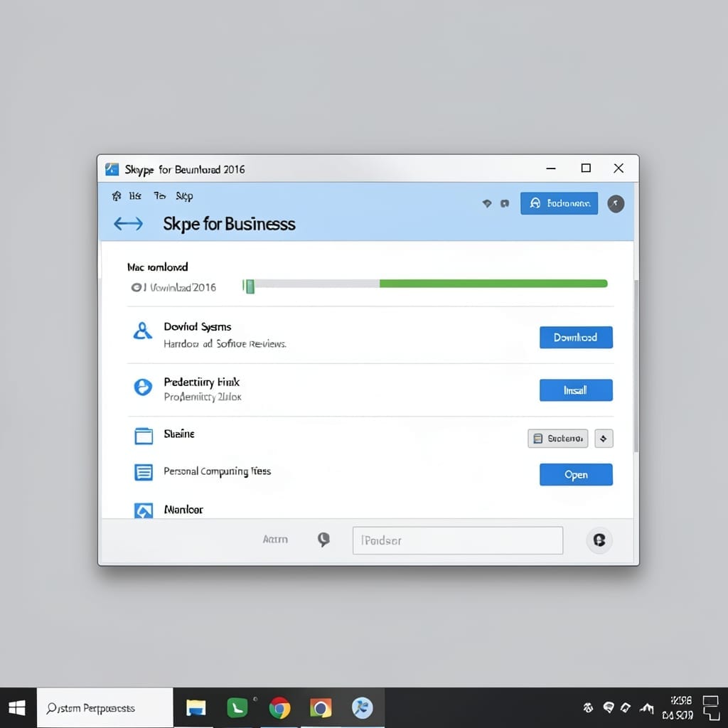
Task: Click the download progress bar handle
Action: pyautogui.click(x=250, y=286)
